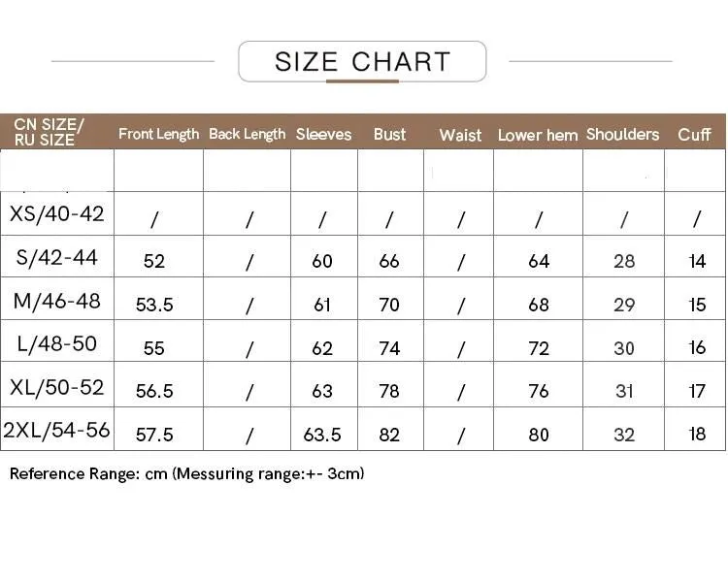This screenshot has width=728, height=582.
Task: Click the SIZE CHART title box
Action: 362,61
